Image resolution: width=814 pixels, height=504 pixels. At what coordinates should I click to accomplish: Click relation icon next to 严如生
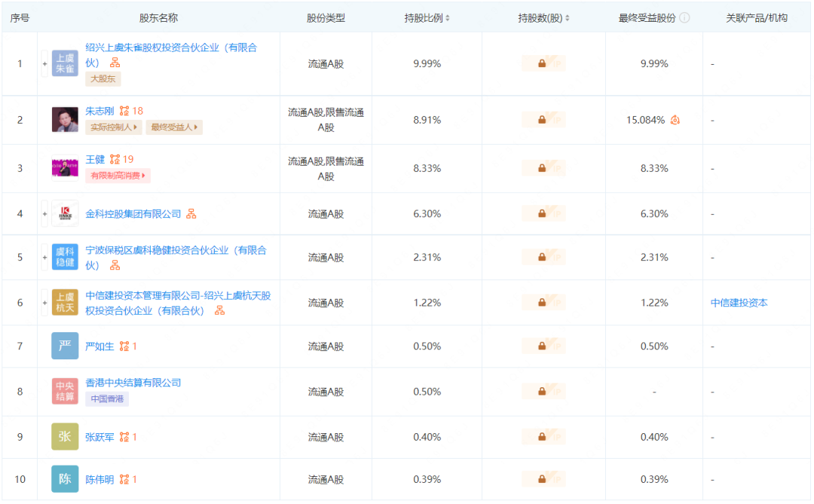pos(124,347)
